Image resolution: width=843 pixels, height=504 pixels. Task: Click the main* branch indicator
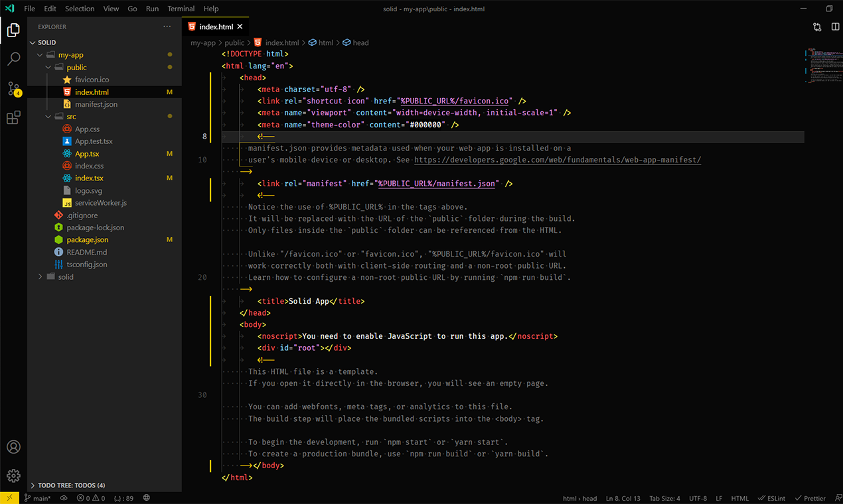(x=37, y=498)
